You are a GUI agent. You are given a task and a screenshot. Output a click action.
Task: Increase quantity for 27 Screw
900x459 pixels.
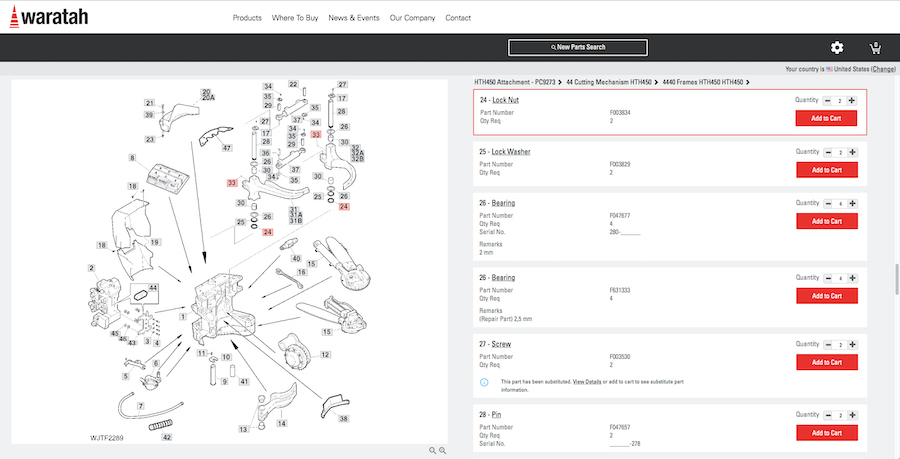(852, 345)
